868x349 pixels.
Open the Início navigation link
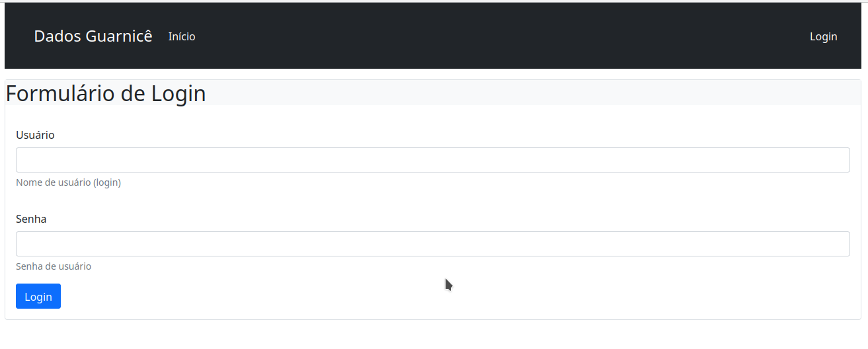tap(182, 36)
